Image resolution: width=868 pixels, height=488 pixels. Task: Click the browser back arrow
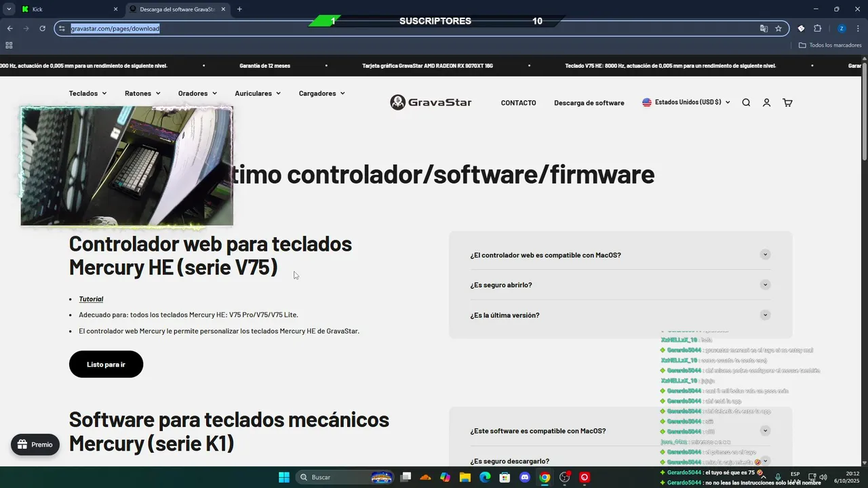pos(9,28)
